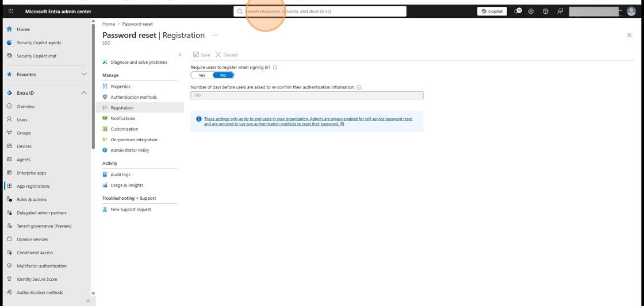644x306 pixels.
Task: Collapse the Password reset menu pane
Action: 180,55
